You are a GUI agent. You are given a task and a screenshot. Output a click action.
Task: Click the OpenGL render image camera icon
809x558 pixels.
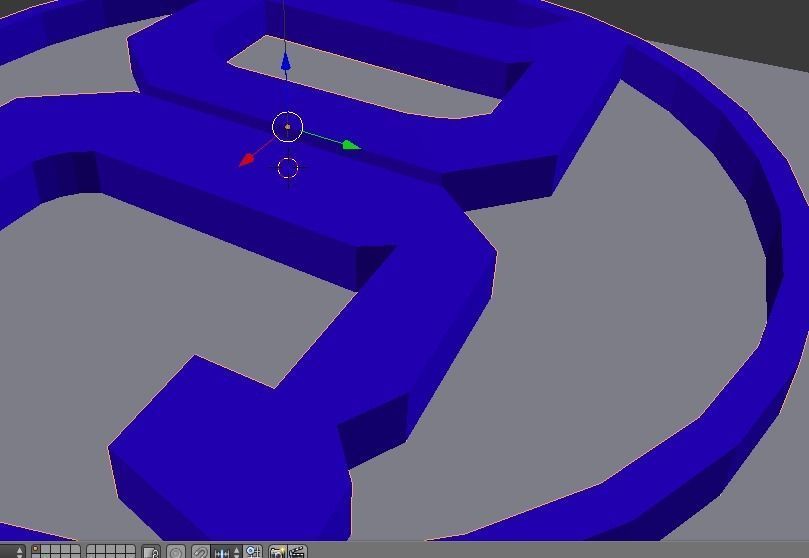[x=278, y=552]
